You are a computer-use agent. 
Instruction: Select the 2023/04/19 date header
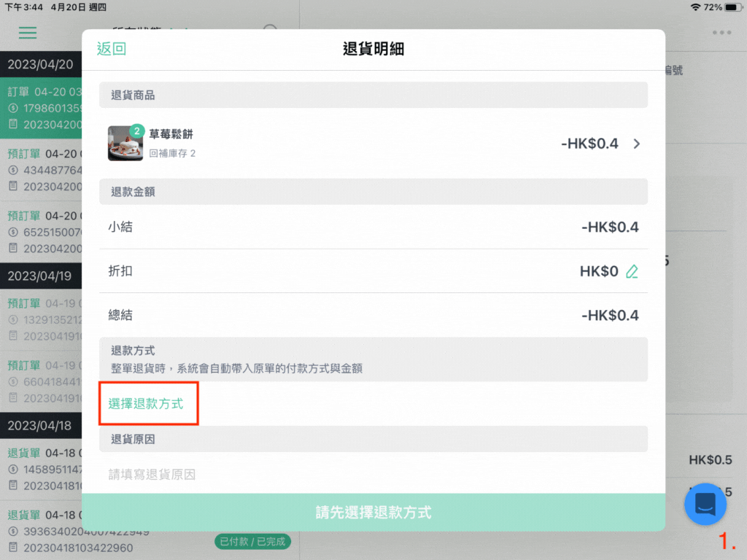pos(39,276)
